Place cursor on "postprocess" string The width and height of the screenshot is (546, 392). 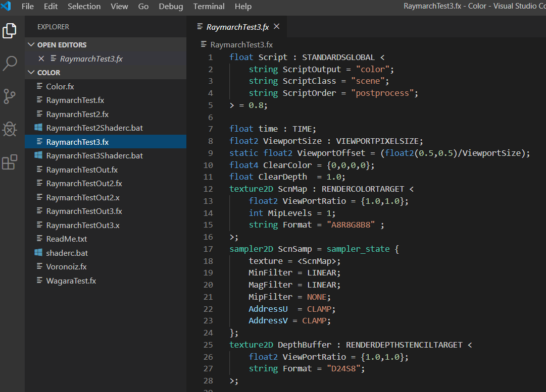click(382, 93)
